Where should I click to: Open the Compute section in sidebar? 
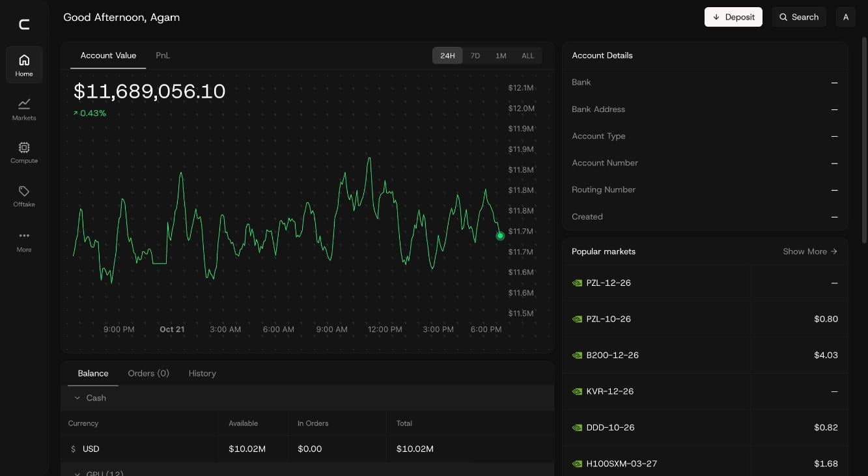tap(24, 152)
